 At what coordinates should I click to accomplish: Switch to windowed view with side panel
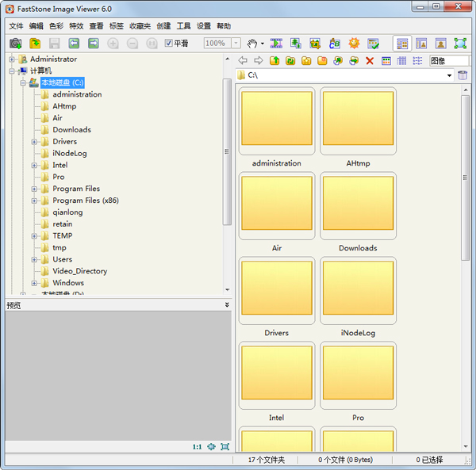pyautogui.click(x=421, y=44)
